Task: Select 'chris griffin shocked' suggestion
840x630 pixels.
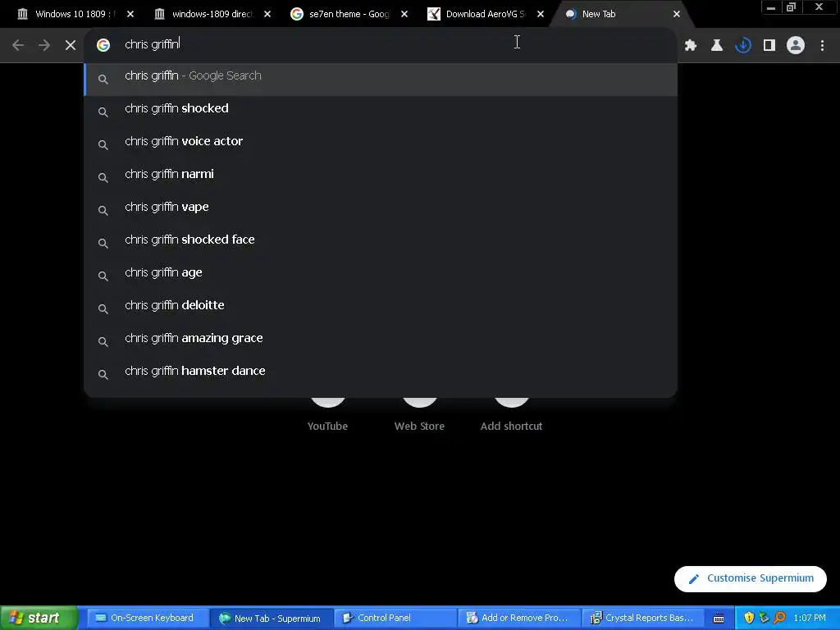Action: click(x=381, y=112)
